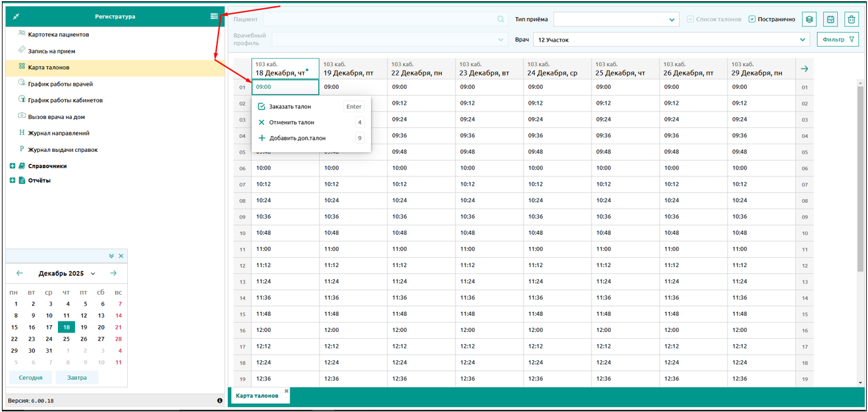Toggle the Список талонов checkbox

[x=691, y=20]
